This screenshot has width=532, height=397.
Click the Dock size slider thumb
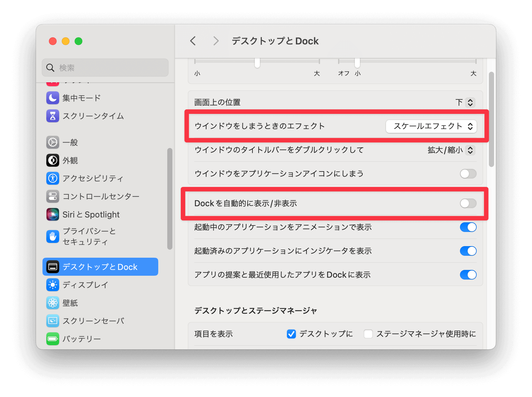coord(257,62)
